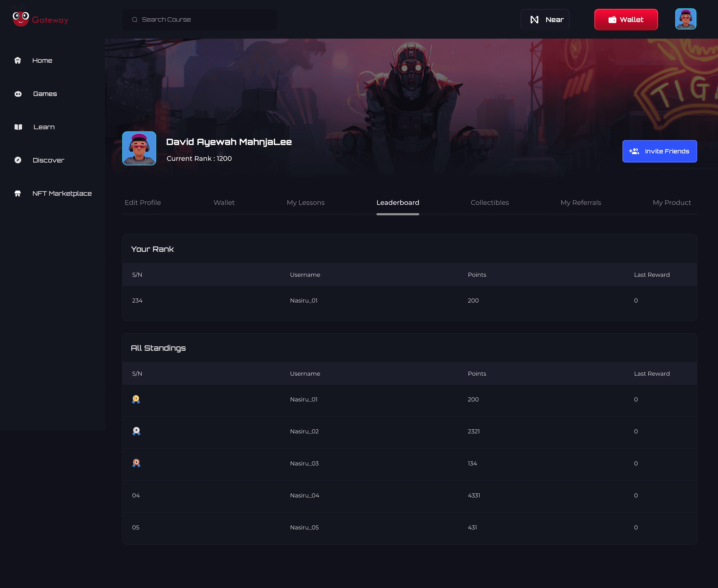The image size is (718, 588).
Task: Click the gold first-place medal icon
Action: click(136, 399)
